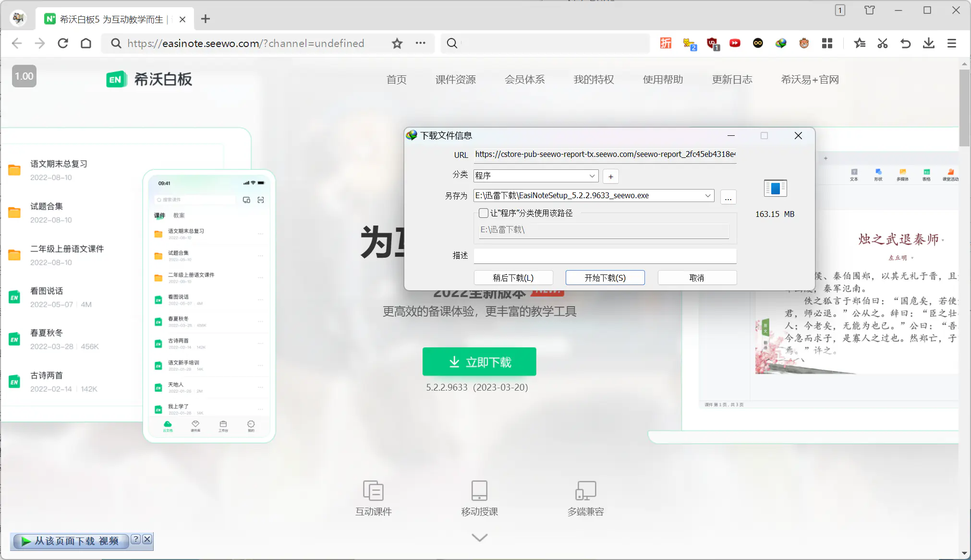Open the 课件资源 navigation menu item

(455, 80)
